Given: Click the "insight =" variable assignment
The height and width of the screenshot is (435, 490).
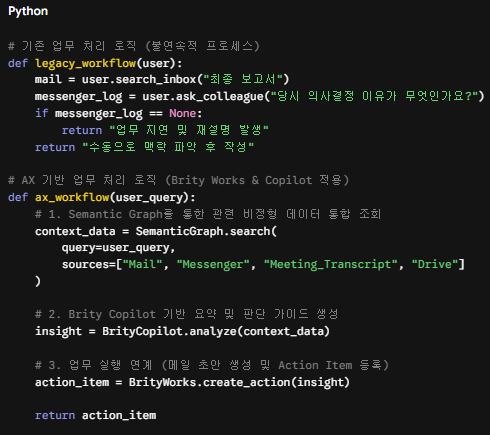Looking at the screenshot, I should pos(65,331).
